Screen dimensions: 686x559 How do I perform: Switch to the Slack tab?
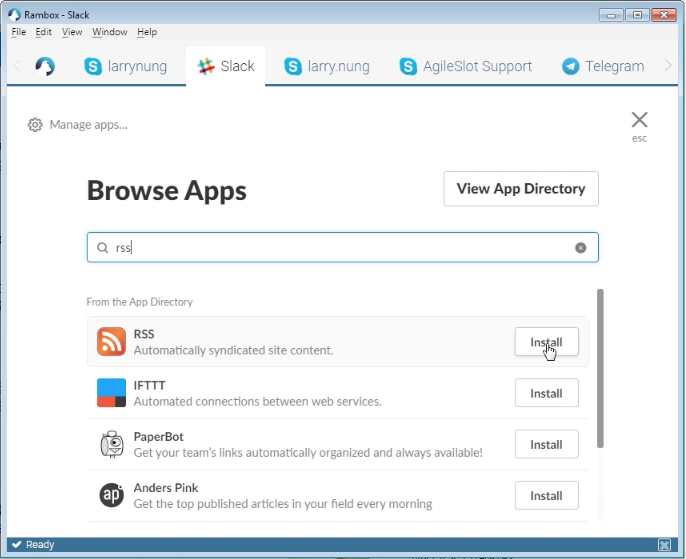pyautogui.click(x=225, y=66)
